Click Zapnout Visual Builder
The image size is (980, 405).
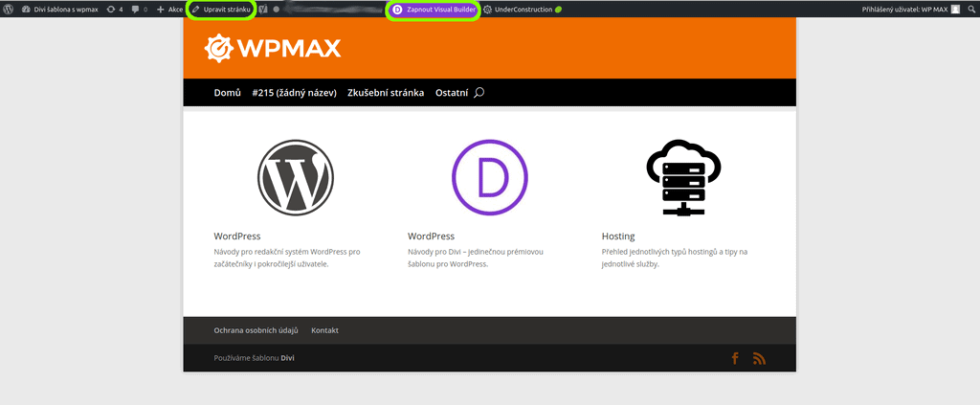point(434,10)
